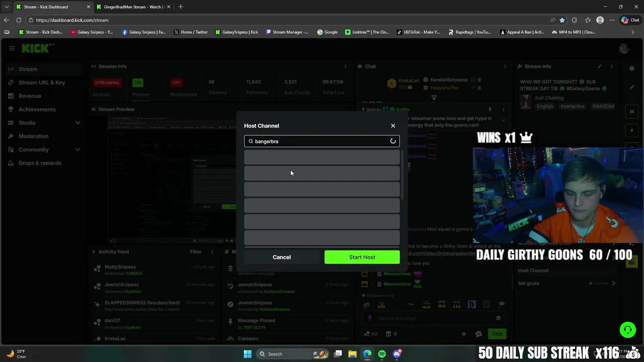Open MP4 to MP3 bookmark

(x=574, y=32)
